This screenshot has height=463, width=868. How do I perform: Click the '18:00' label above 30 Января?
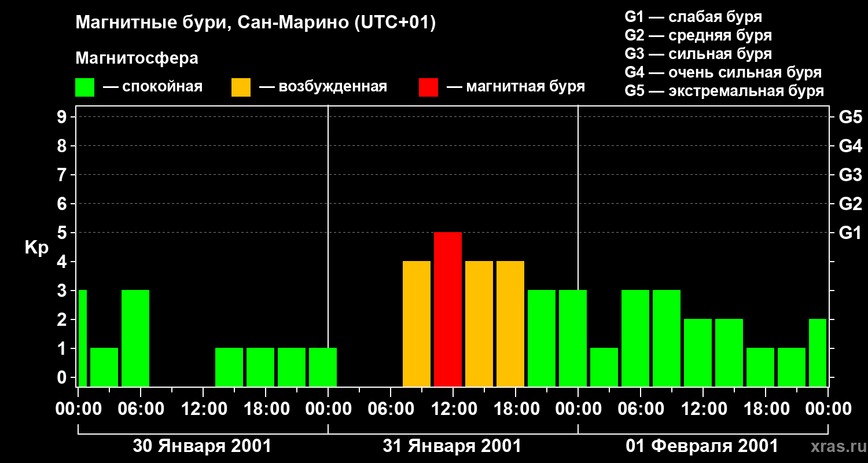[266, 409]
